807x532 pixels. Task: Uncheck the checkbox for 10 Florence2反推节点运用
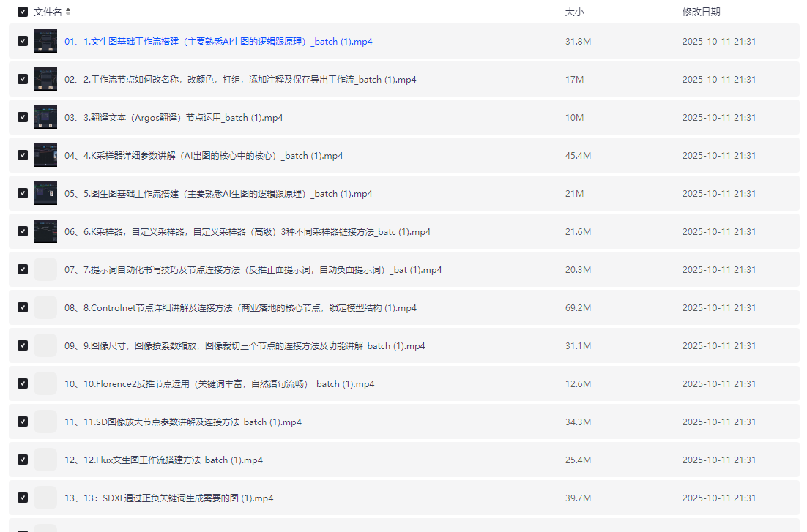pos(23,384)
